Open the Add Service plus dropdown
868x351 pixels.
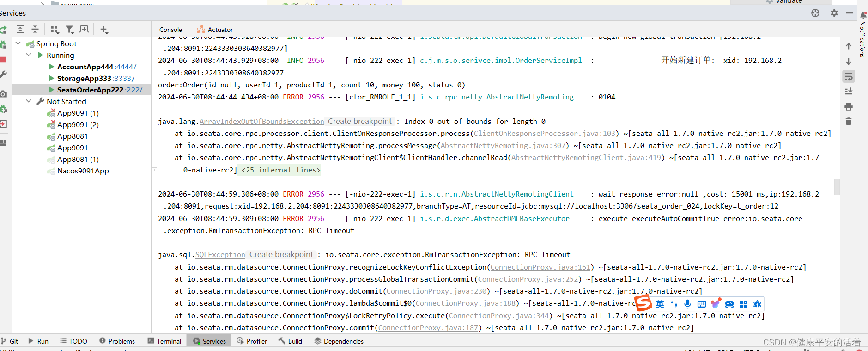(x=104, y=30)
